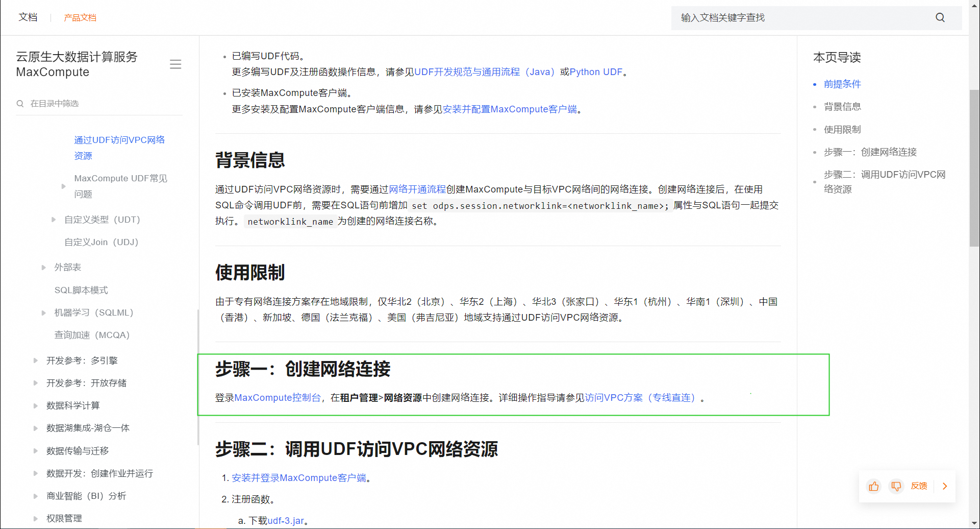The height and width of the screenshot is (529, 980).
Task: Click the networklink_name inline code
Action: pos(290,222)
